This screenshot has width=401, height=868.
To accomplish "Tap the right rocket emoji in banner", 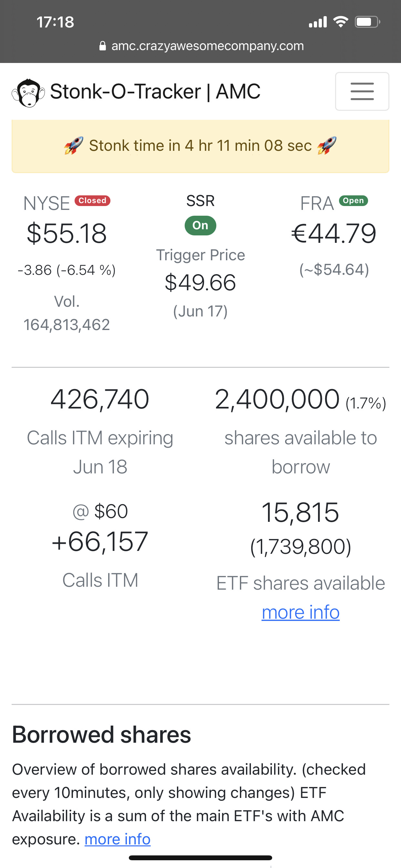I will (x=326, y=146).
